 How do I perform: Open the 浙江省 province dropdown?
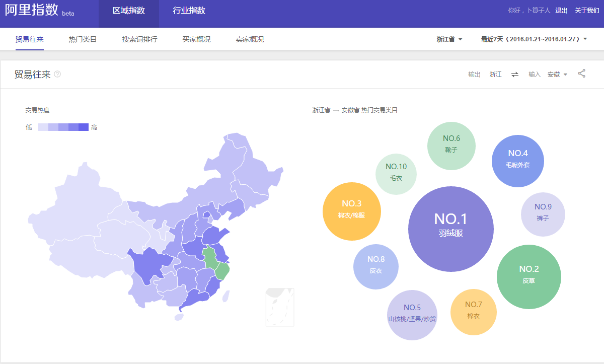pos(449,39)
